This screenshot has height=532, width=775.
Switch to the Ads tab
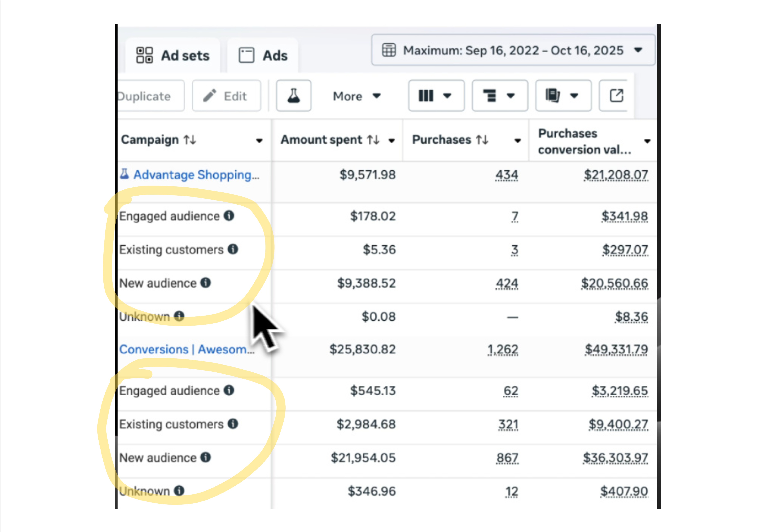pyautogui.click(x=263, y=56)
